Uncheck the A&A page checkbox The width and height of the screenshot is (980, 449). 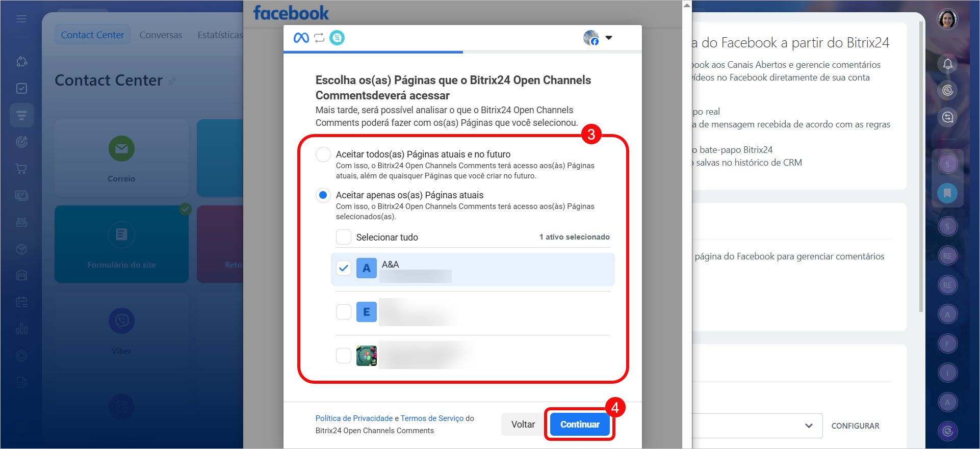pyautogui.click(x=344, y=268)
